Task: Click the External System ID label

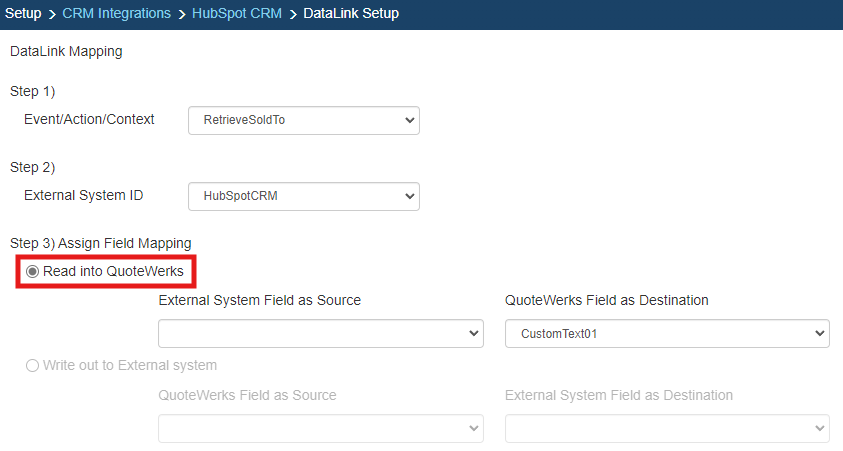Action: click(83, 195)
